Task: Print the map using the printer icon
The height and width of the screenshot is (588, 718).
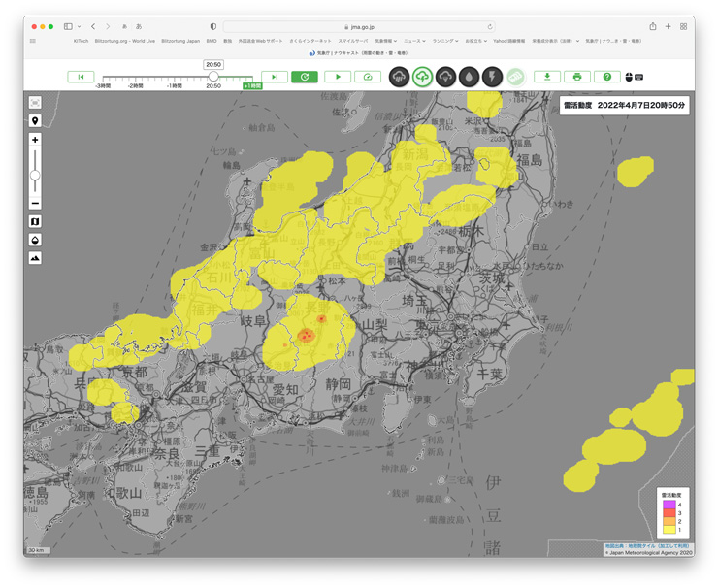Action: click(577, 77)
